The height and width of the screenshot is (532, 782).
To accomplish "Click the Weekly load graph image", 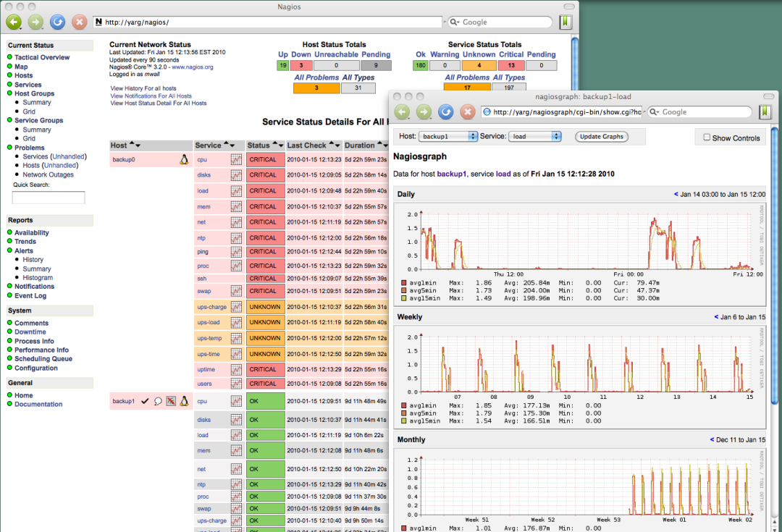I will 580,377.
